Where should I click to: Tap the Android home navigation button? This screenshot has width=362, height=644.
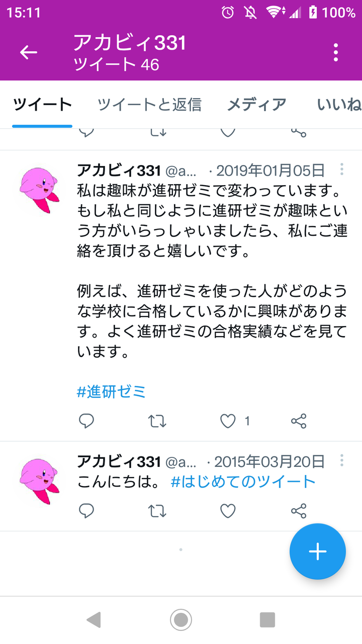(x=181, y=619)
